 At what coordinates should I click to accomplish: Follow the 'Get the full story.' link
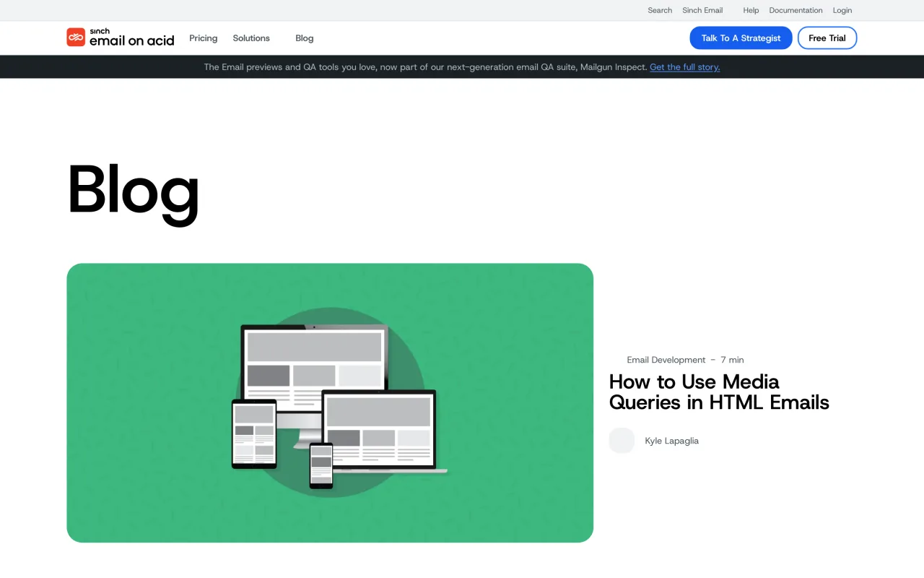(x=684, y=67)
